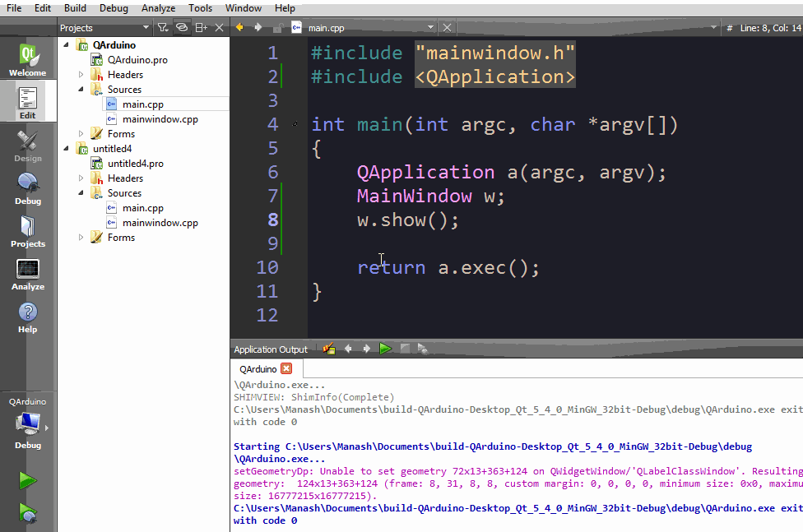Click the green Run button in sidebar
Screen dimensions: 803x532
[x=27, y=480]
